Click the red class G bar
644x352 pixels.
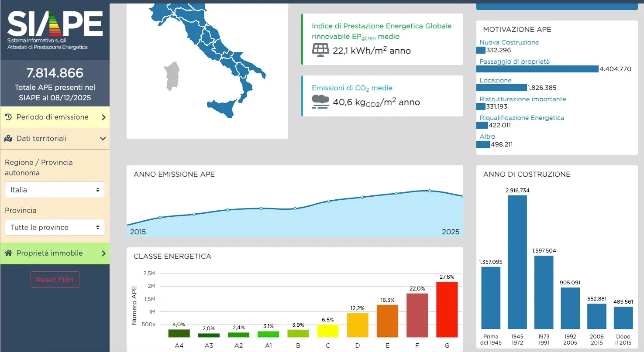(x=447, y=309)
